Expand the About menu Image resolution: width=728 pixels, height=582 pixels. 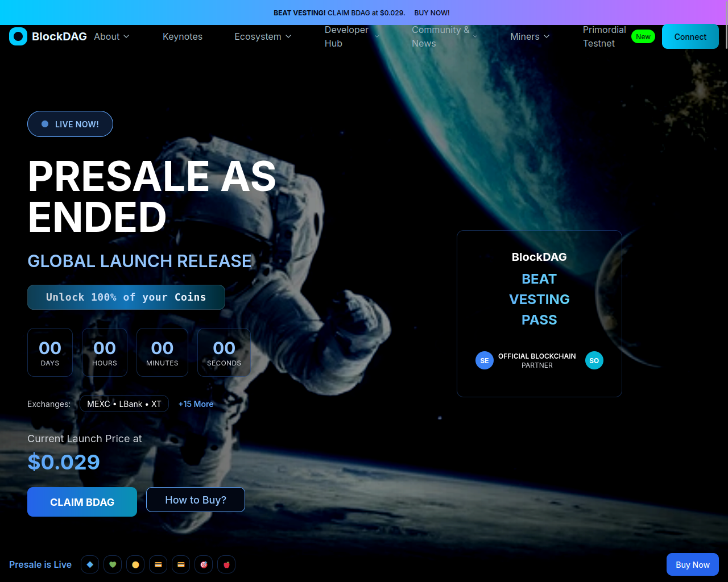point(111,36)
